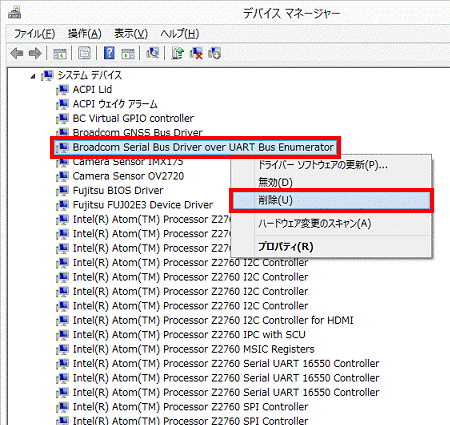
Task: Open the ファイル(F) menu
Action: (34, 34)
